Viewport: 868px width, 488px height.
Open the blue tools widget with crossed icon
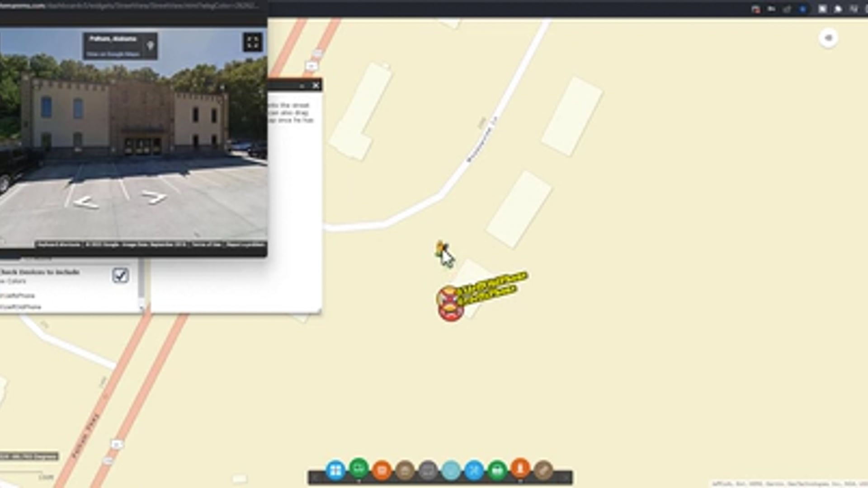click(x=474, y=471)
